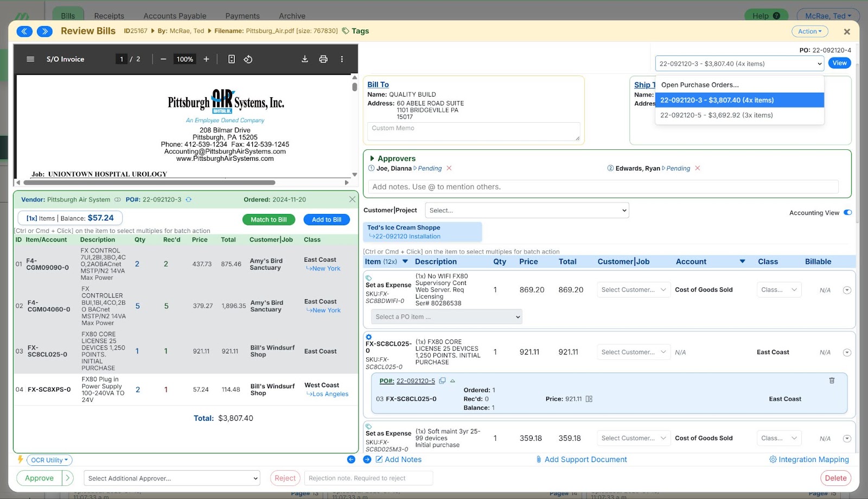Open the Bill To link

coord(378,85)
